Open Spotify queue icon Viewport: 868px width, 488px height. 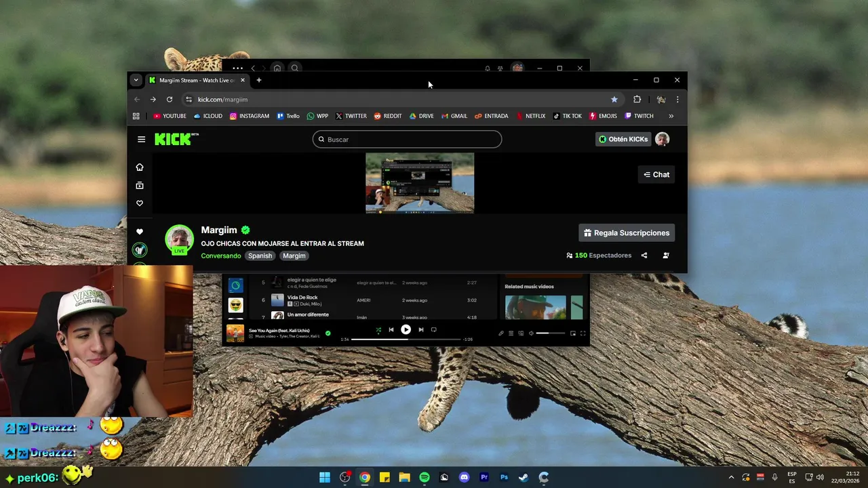click(x=511, y=333)
